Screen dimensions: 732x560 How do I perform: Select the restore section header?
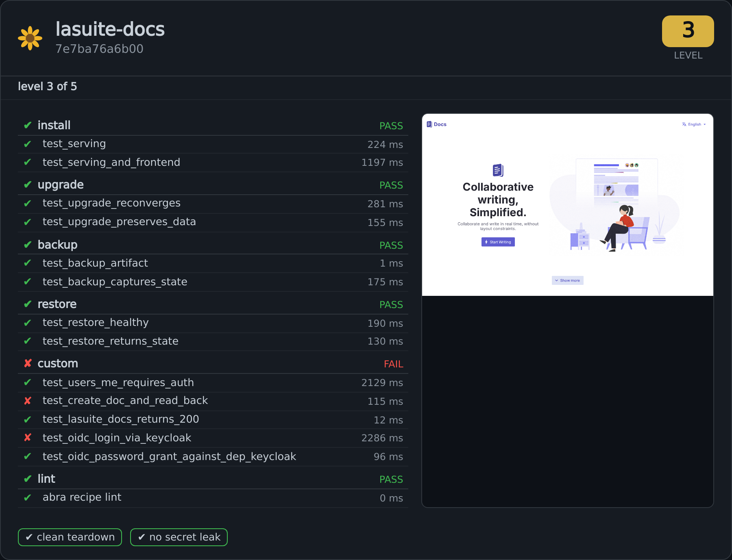(213, 304)
